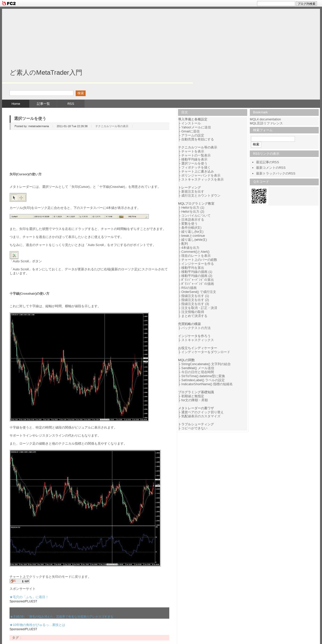Open チャートを表示 entry
The image size is (322, 644).
[193, 151]
